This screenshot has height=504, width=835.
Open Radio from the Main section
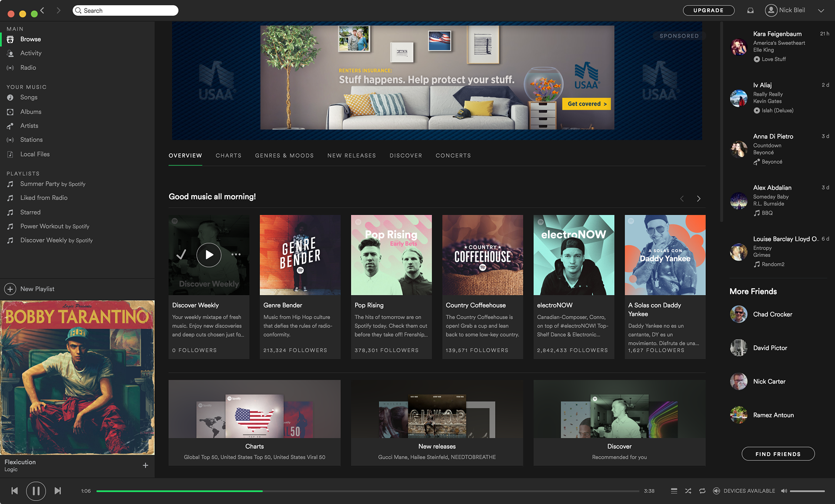[x=28, y=68]
